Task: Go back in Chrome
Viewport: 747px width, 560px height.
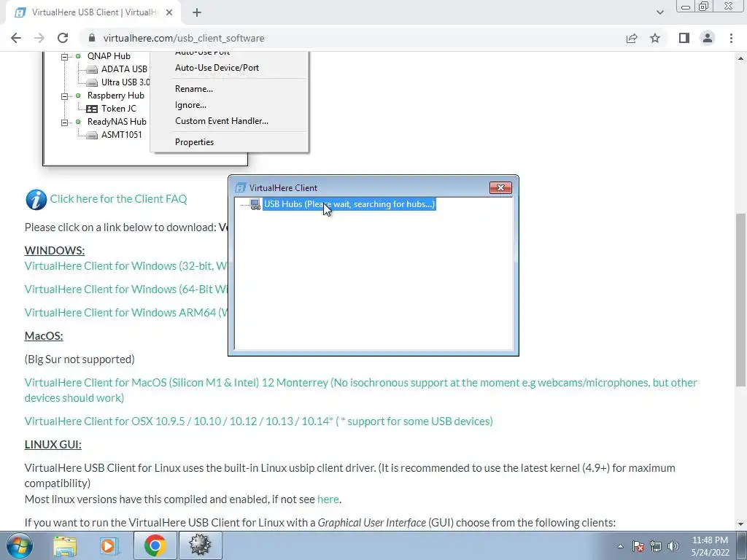Action: [16, 38]
